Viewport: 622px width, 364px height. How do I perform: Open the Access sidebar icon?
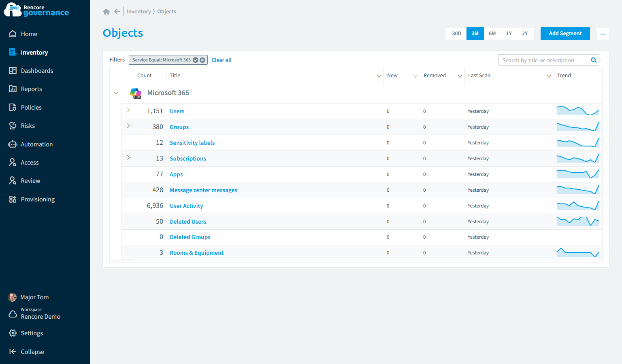[x=13, y=162]
